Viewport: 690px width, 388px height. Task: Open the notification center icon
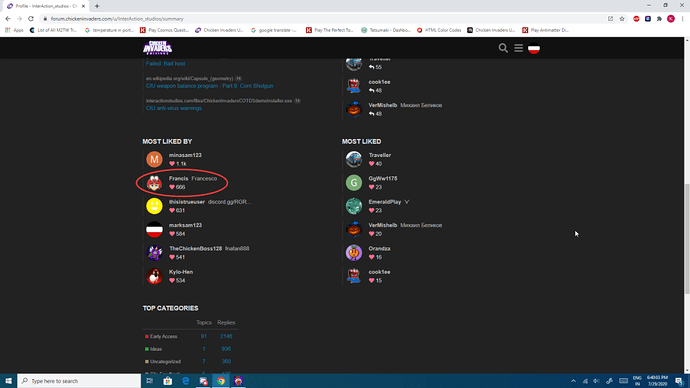(x=679, y=381)
